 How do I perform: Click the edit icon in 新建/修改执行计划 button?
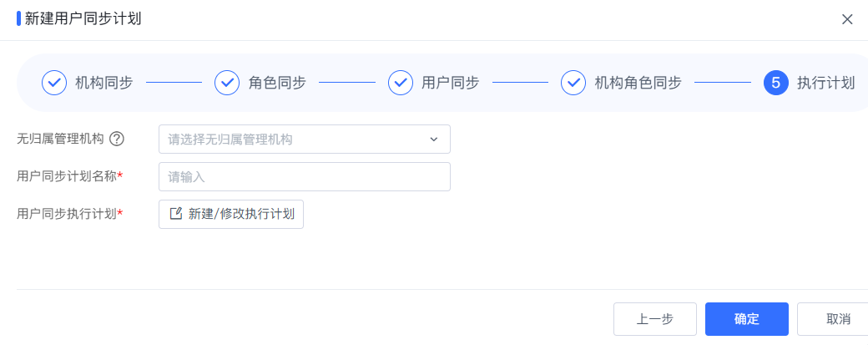[x=175, y=214]
